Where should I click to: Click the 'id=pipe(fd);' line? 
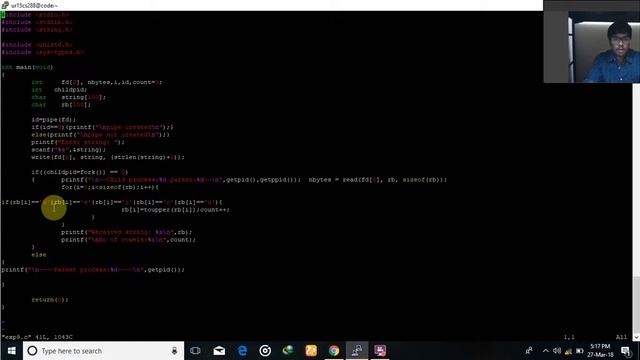[53, 120]
